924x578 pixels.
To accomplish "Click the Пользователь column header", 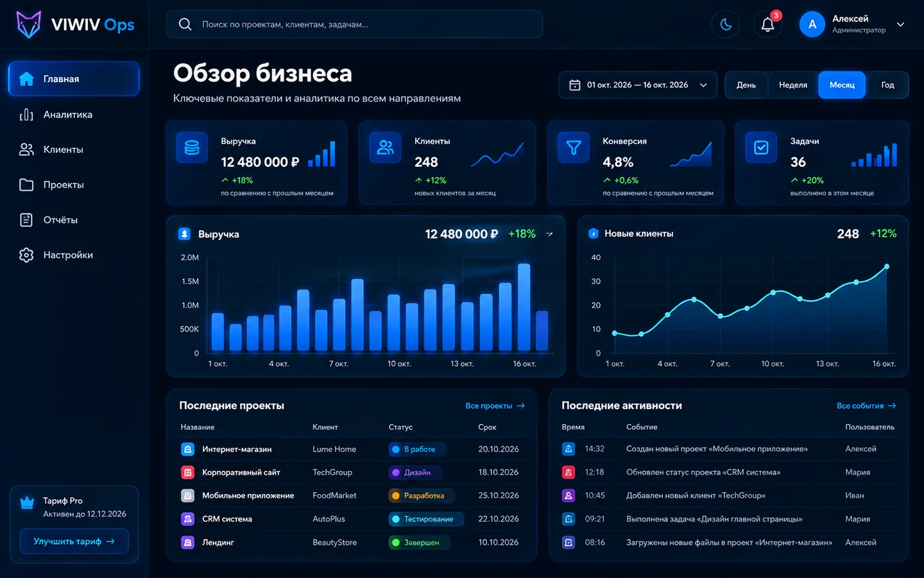I will [x=869, y=427].
